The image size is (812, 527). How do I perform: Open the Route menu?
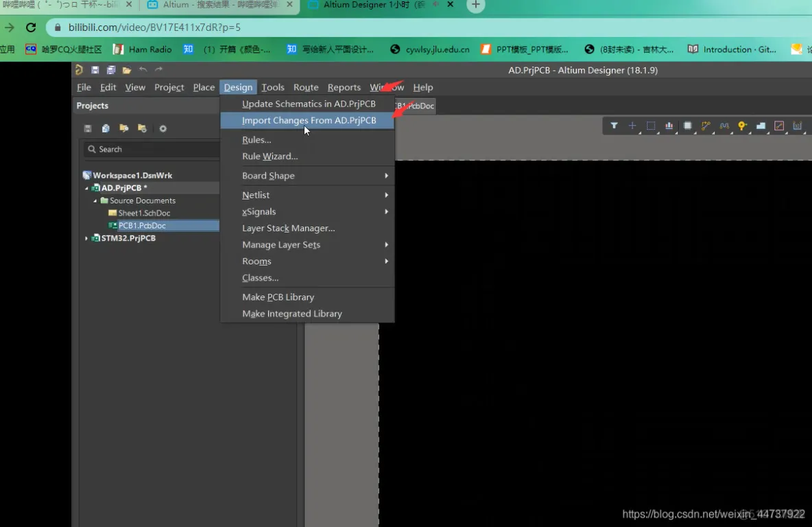tap(306, 87)
